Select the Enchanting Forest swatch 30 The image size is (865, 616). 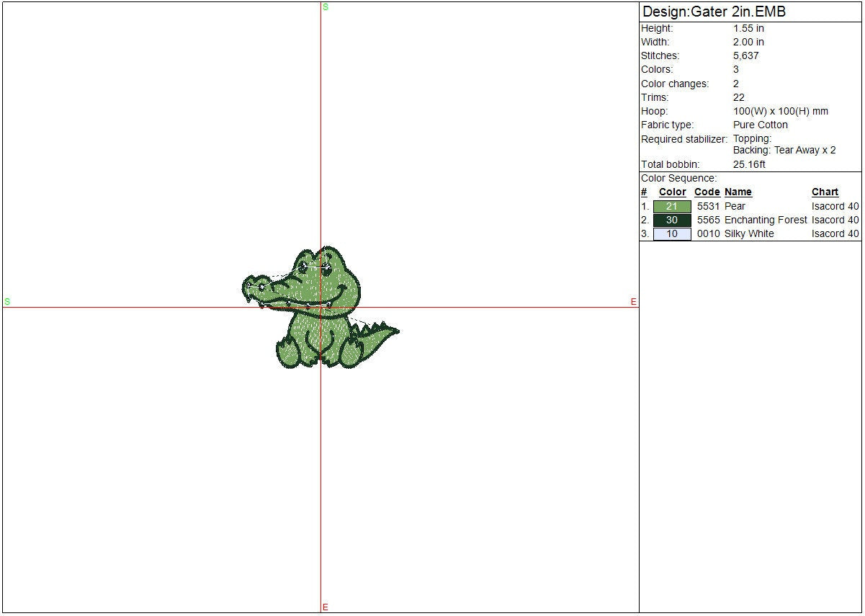pyautogui.click(x=672, y=220)
